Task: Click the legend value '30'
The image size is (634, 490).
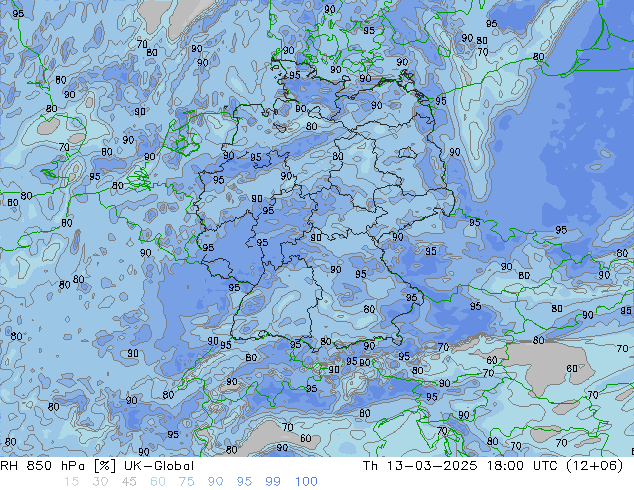Action: point(100,482)
